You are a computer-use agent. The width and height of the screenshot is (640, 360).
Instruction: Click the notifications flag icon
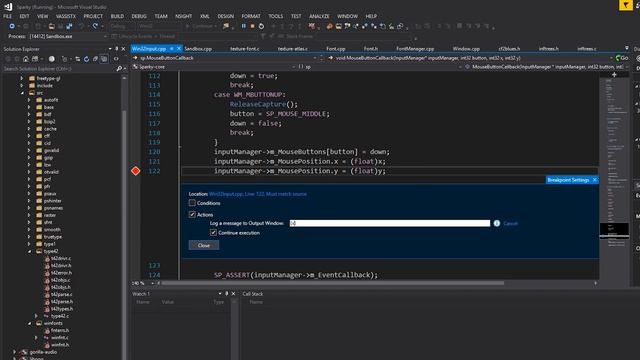(x=626, y=5)
